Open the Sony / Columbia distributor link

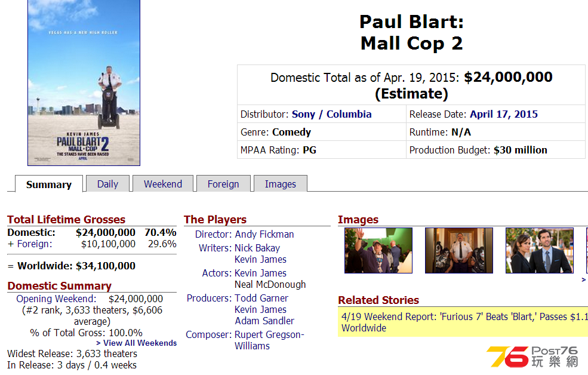click(331, 114)
